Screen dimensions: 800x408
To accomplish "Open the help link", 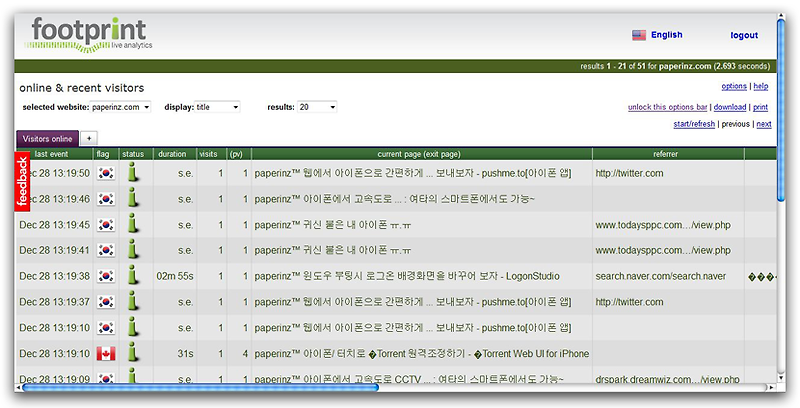I will click(x=761, y=86).
